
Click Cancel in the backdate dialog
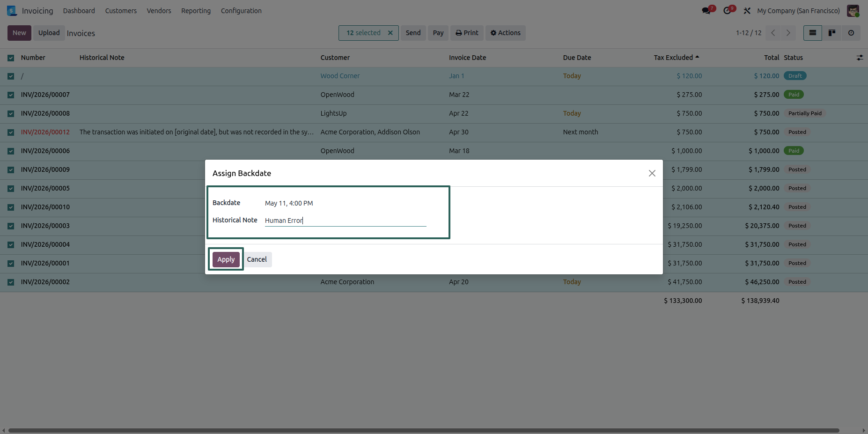(x=257, y=259)
